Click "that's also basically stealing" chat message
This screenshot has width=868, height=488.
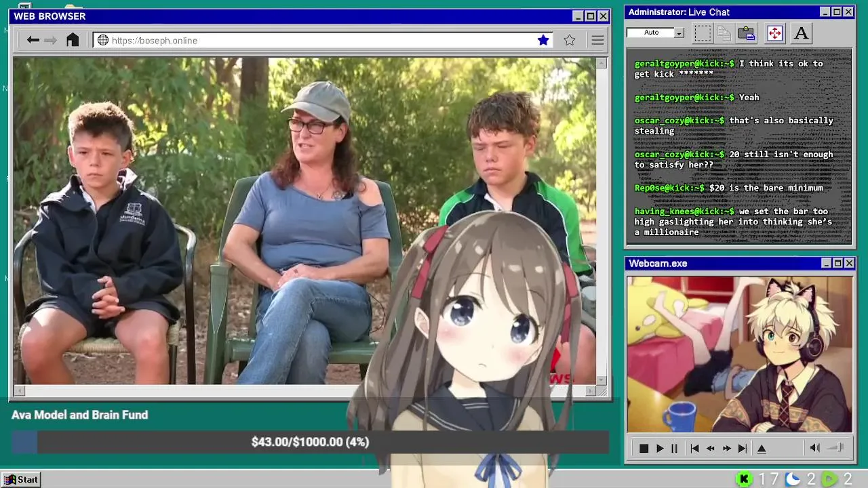pyautogui.click(x=734, y=125)
